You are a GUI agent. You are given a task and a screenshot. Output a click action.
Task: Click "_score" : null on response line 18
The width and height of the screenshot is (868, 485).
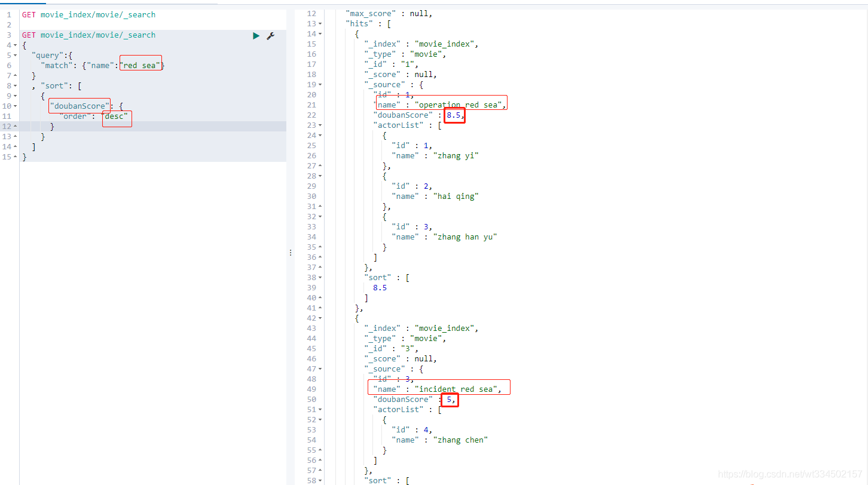[x=401, y=75]
